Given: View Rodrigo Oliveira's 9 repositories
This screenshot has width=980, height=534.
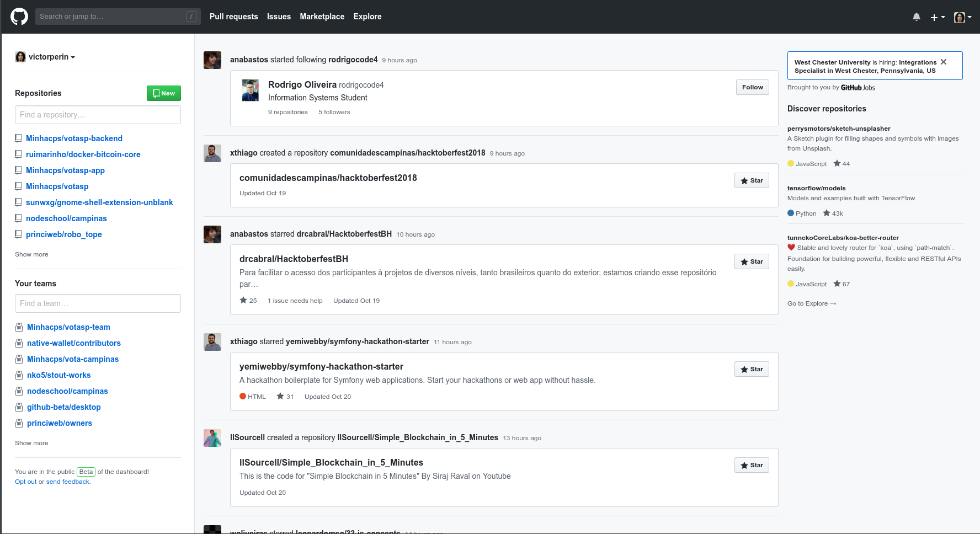Looking at the screenshot, I should (288, 112).
